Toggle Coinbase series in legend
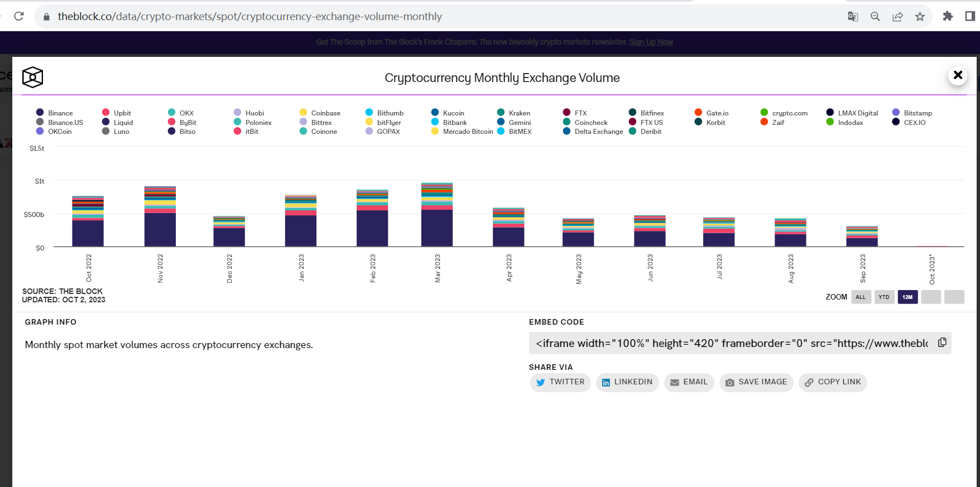 click(x=320, y=113)
